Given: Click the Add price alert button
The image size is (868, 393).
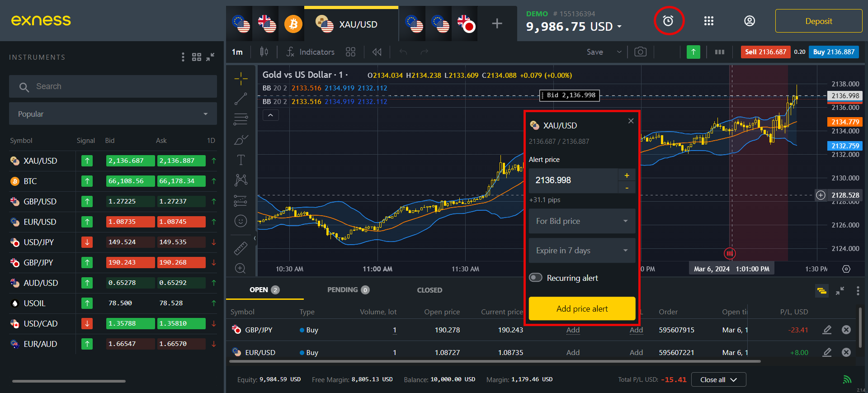Looking at the screenshot, I should click(582, 309).
